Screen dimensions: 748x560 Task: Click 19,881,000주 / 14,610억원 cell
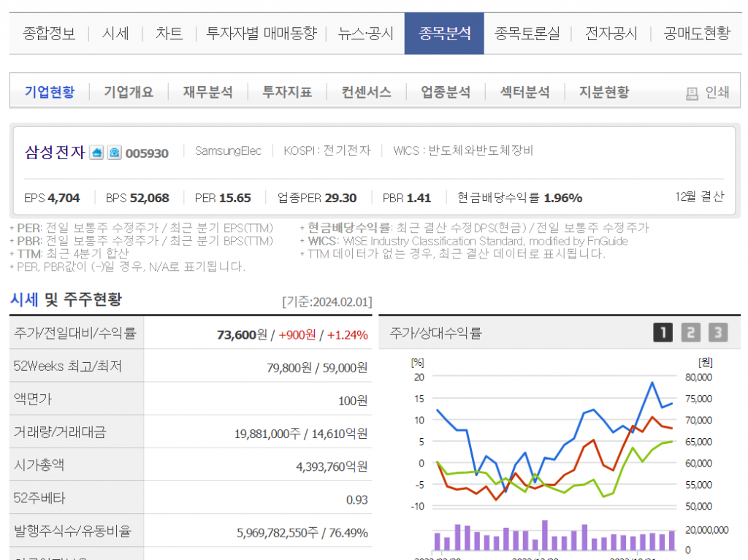[x=301, y=434]
